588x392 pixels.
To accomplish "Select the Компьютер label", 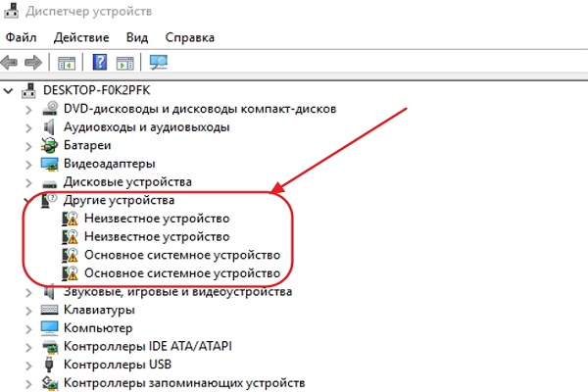I will 98,328.
